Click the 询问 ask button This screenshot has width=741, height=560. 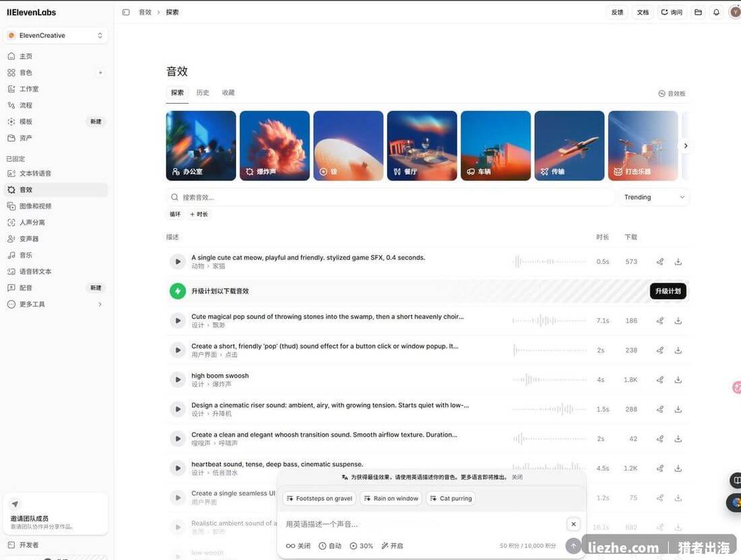tap(672, 12)
